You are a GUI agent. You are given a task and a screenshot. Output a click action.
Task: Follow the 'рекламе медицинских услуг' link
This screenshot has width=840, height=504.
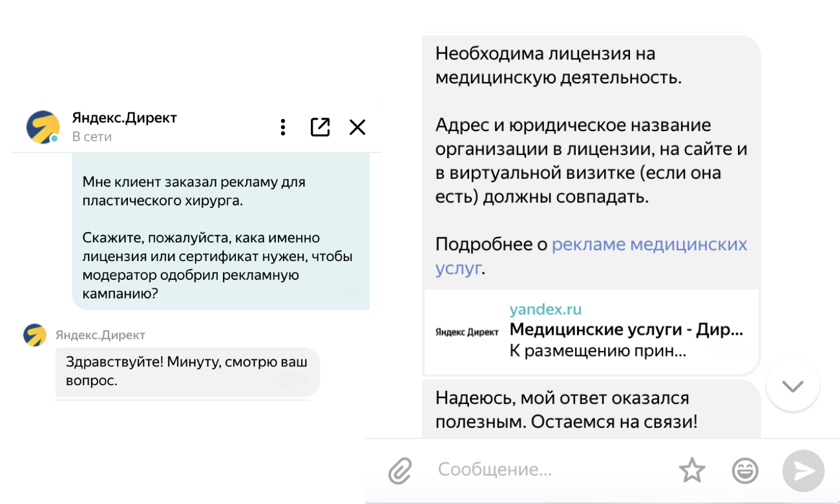tap(649, 245)
